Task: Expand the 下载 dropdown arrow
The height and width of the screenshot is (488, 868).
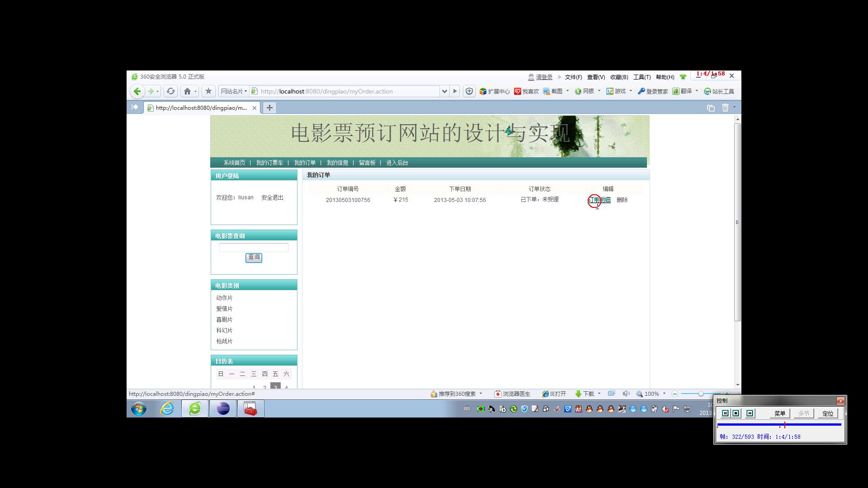Action: 599,394
